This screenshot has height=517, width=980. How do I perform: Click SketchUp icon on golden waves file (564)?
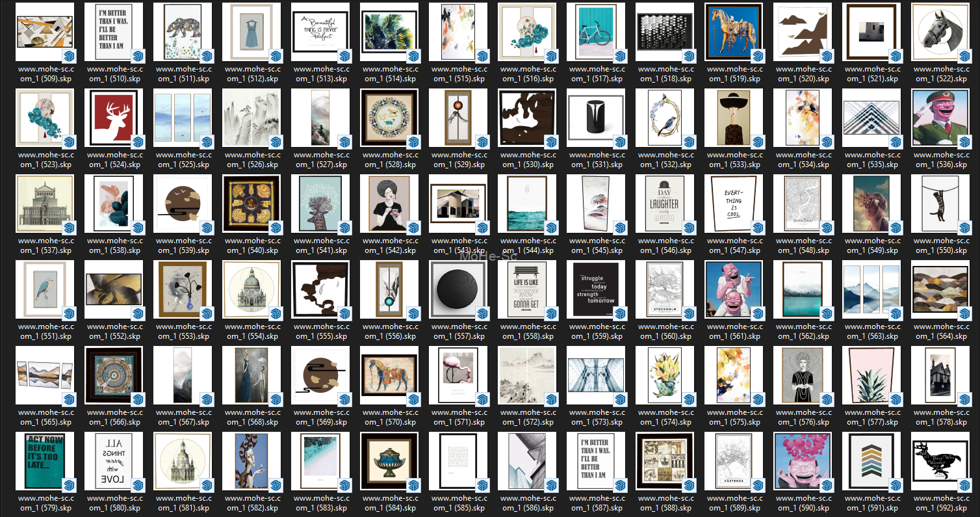tap(964, 313)
